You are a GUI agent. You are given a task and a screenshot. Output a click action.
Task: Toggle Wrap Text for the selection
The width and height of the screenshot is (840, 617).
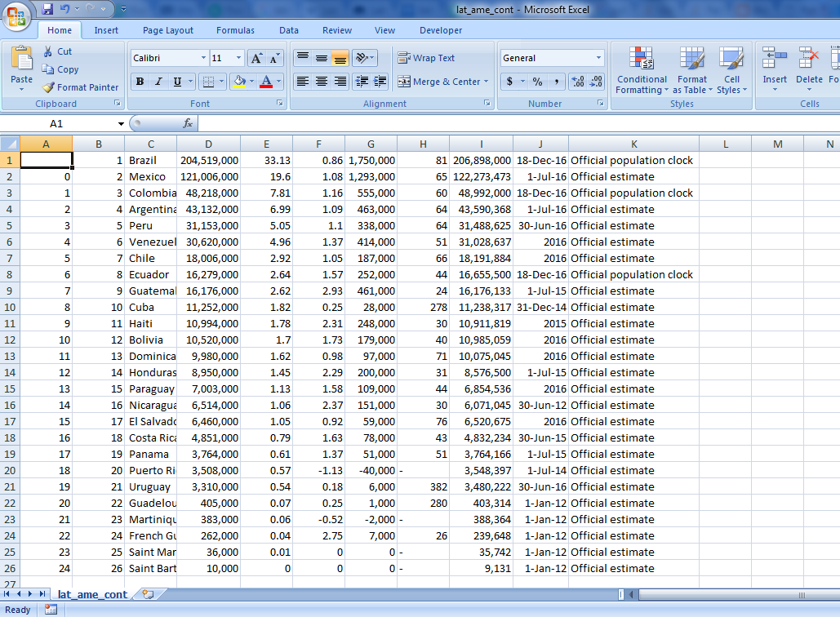pyautogui.click(x=429, y=58)
